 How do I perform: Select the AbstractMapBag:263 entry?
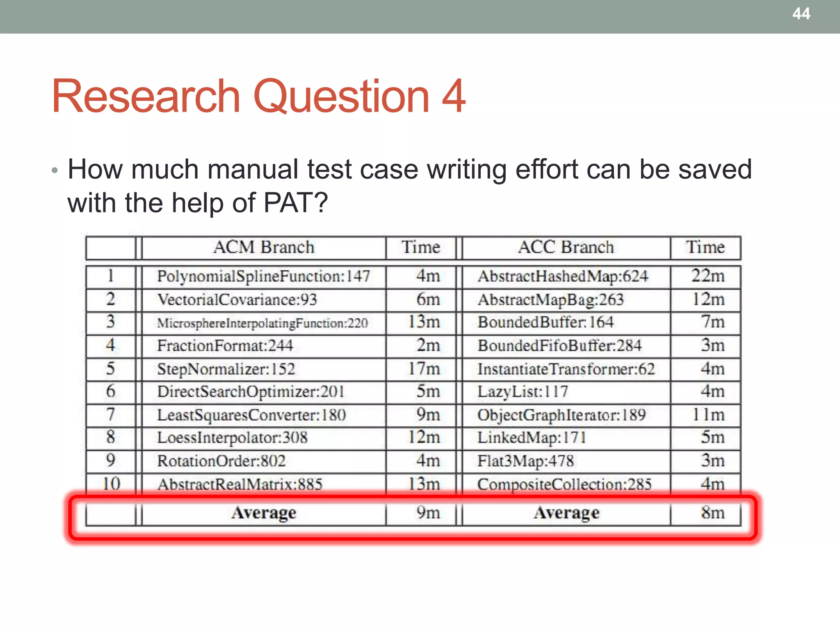550,299
